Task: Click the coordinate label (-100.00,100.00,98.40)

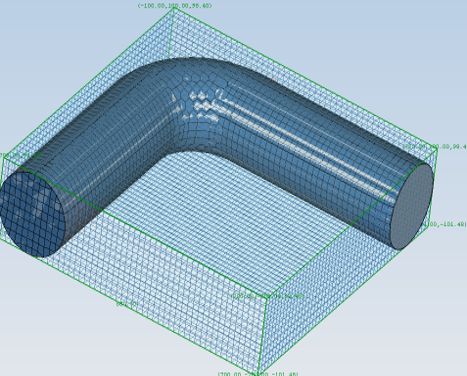Action: click(x=175, y=6)
